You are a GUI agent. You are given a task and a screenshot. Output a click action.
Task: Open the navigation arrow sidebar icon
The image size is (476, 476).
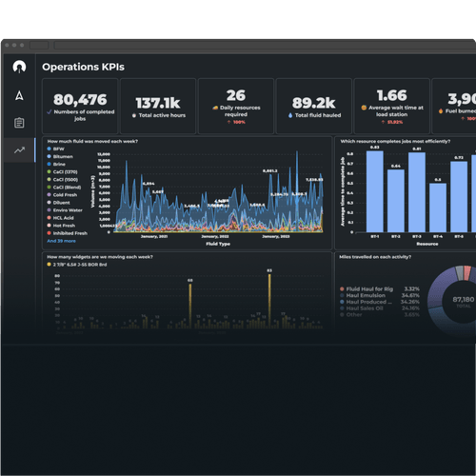coord(19,95)
